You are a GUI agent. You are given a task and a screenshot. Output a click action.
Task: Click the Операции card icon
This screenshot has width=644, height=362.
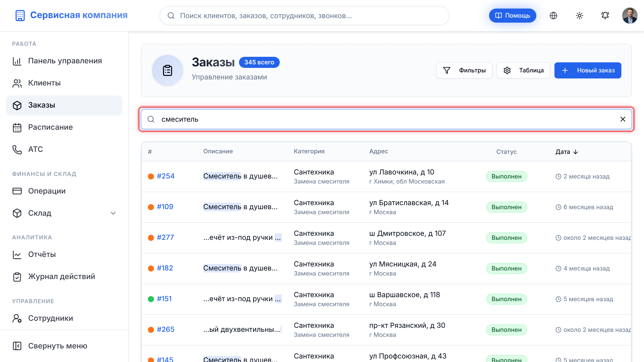pos(17,191)
